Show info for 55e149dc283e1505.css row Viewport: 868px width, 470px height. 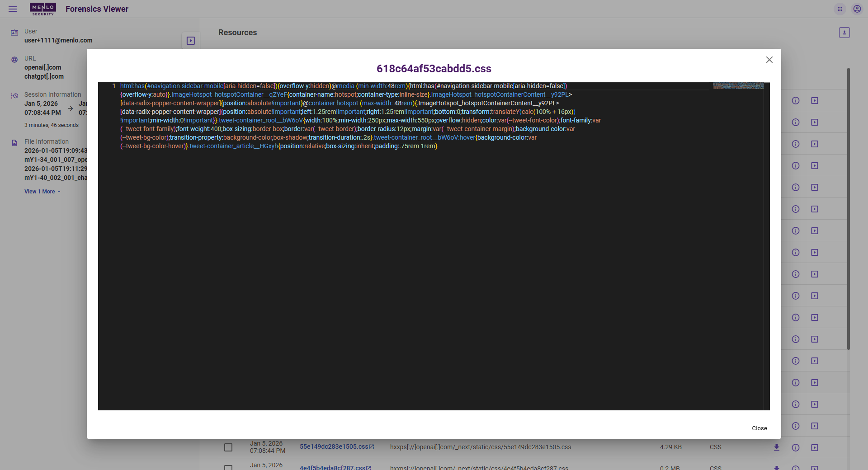point(796,447)
